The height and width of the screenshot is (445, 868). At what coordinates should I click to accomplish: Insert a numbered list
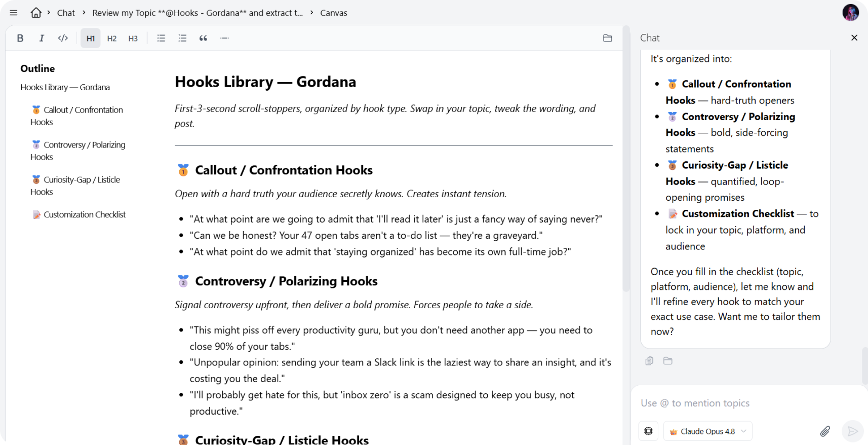[182, 38]
